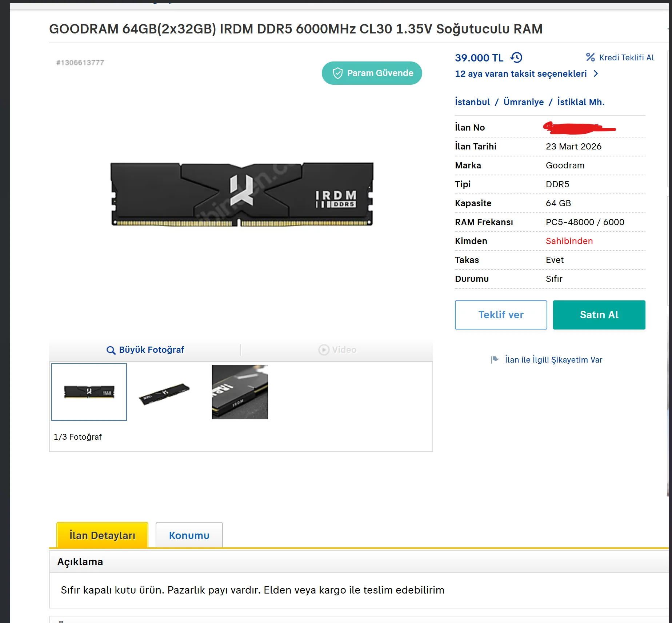The width and height of the screenshot is (672, 623).
Task: Click the Kredi Teklifi Al link
Action: tap(627, 57)
